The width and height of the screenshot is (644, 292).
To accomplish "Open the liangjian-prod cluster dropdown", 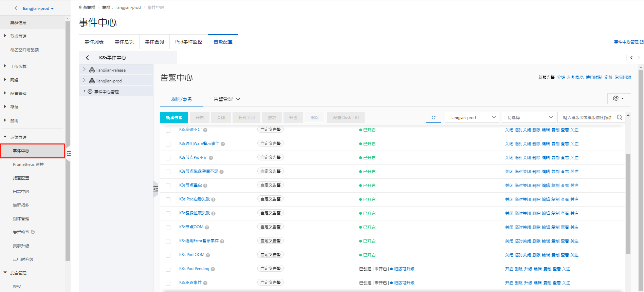I will coord(471,117).
